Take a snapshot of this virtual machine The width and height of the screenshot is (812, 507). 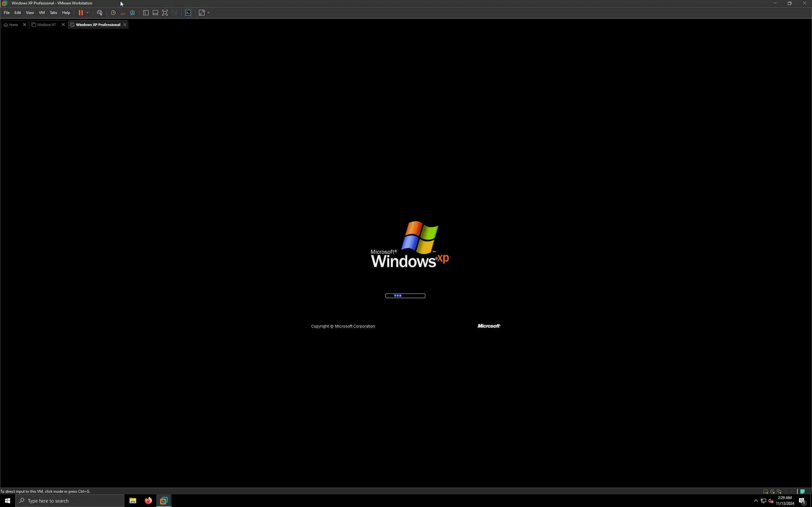click(x=113, y=13)
